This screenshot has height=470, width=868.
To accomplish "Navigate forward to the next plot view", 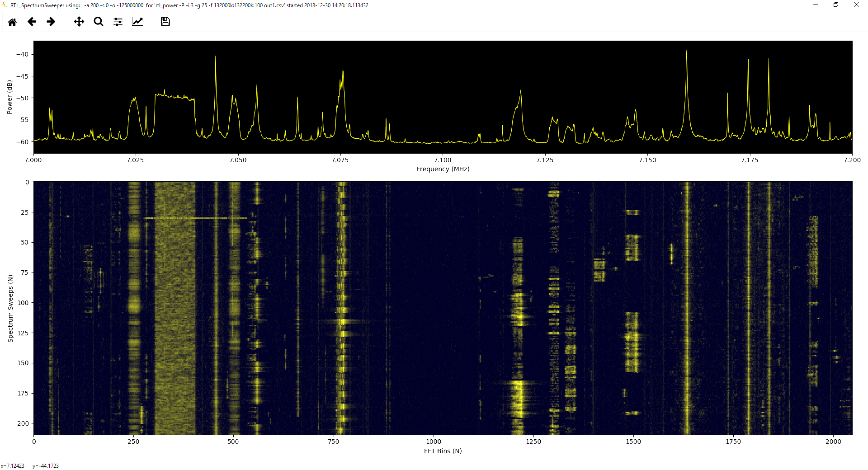I will 51,21.
